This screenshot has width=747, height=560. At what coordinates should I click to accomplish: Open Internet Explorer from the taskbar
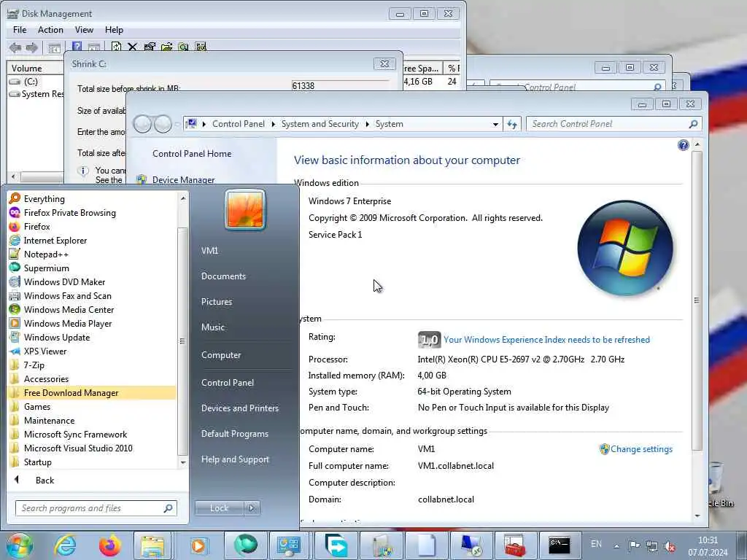[65, 545]
